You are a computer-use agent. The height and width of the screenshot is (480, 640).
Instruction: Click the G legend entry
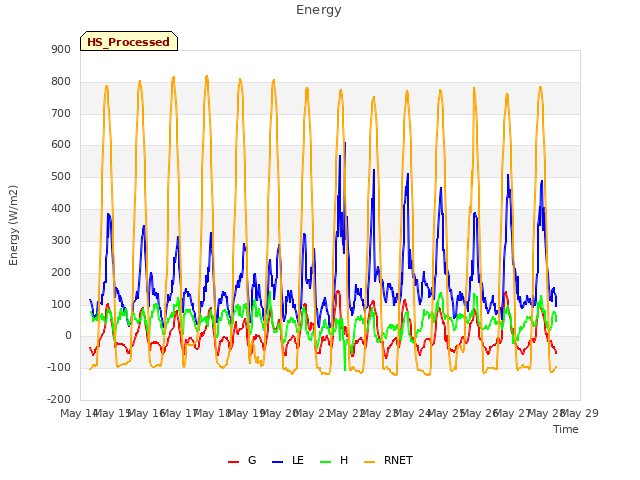coord(242,460)
